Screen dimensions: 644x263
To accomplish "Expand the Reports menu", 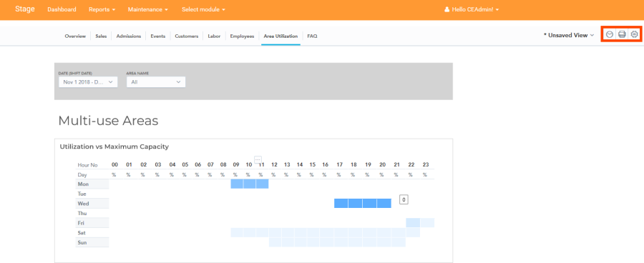I will [x=102, y=9].
